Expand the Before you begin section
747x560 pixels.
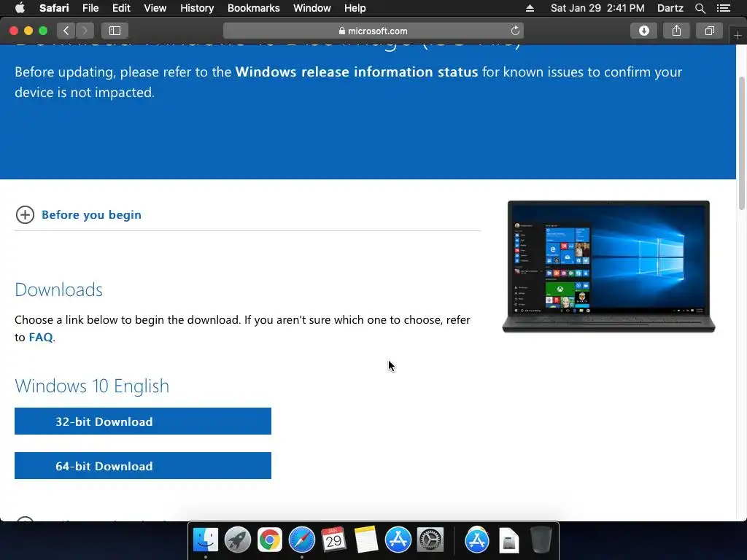click(x=25, y=215)
